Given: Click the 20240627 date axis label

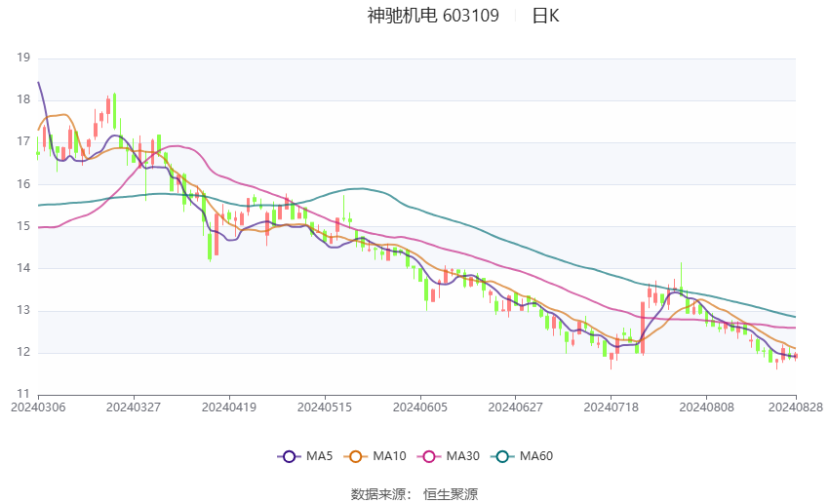Looking at the screenshot, I should click(516, 407).
